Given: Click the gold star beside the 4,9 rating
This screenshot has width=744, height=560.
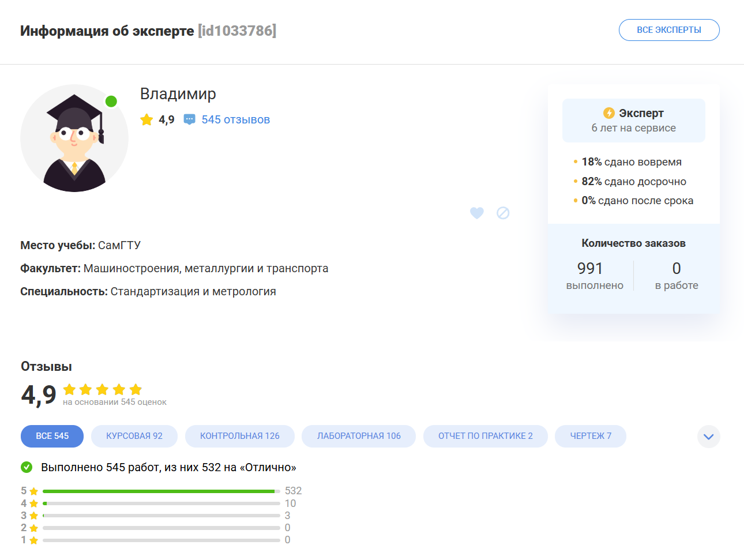Looking at the screenshot, I should click(x=147, y=119).
